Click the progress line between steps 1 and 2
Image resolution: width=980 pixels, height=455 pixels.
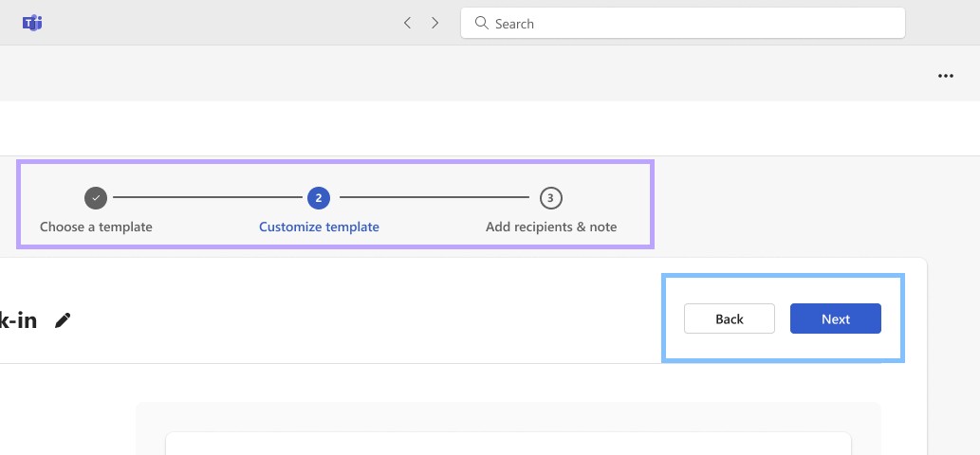point(207,198)
